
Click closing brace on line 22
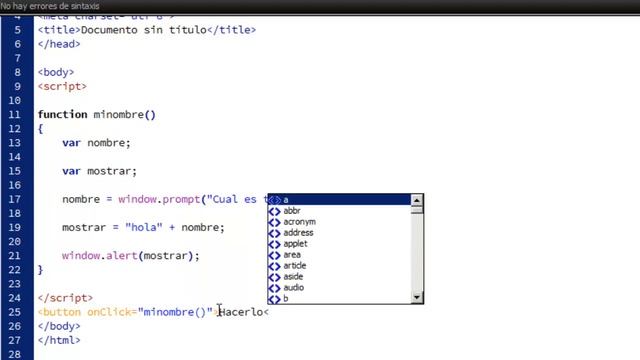(x=40, y=270)
